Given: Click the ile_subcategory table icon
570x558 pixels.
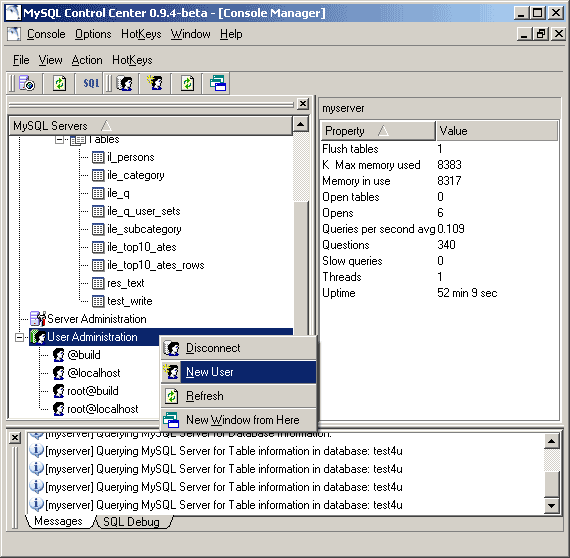Looking at the screenshot, I should 98,229.
